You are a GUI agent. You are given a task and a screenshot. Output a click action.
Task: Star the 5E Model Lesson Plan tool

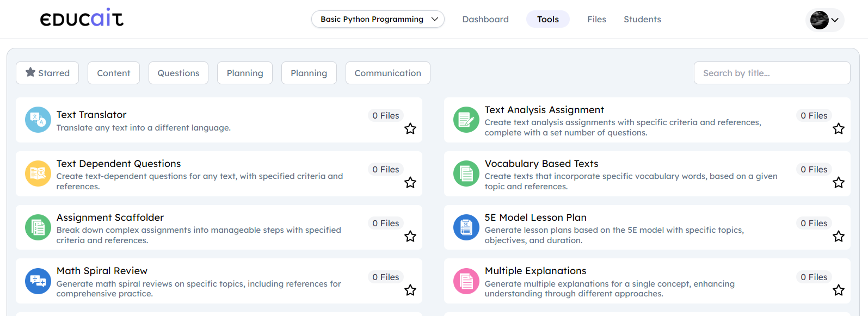(839, 237)
